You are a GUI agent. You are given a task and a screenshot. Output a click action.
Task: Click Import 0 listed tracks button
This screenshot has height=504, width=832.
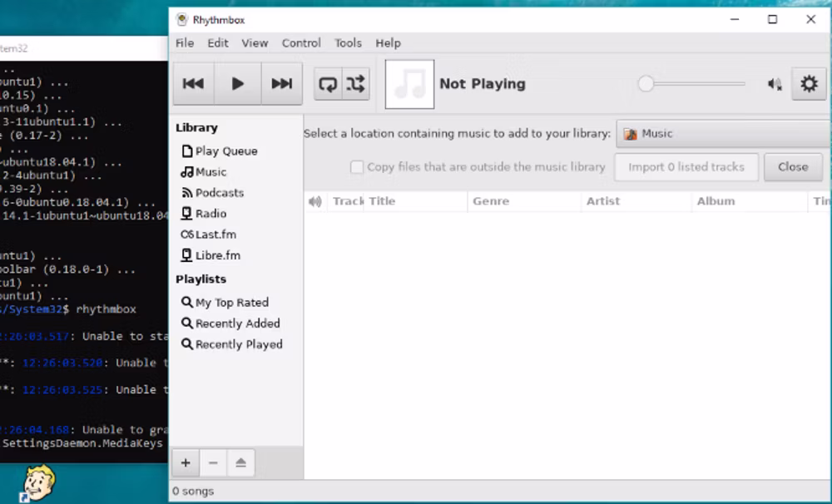tap(686, 167)
